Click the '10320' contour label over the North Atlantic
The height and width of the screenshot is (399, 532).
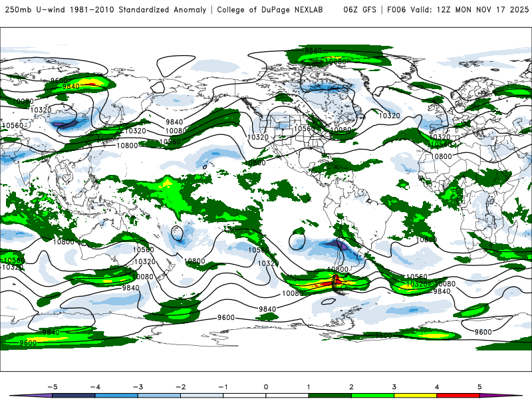click(390, 116)
